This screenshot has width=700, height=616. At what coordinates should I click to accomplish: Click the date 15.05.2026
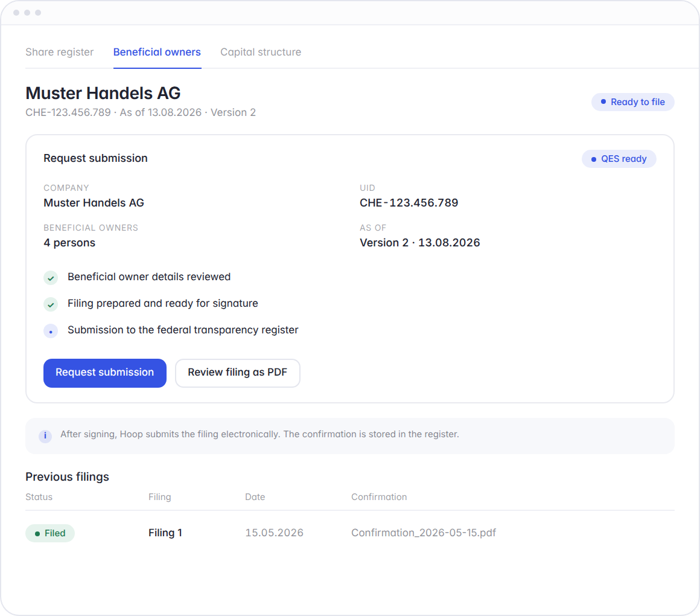274,533
